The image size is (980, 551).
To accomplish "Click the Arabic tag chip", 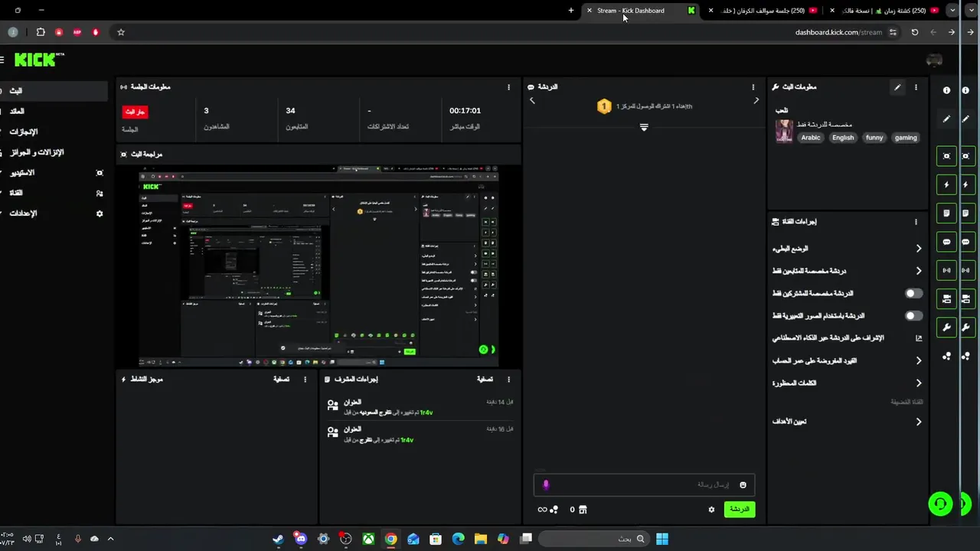I will pyautogui.click(x=811, y=138).
